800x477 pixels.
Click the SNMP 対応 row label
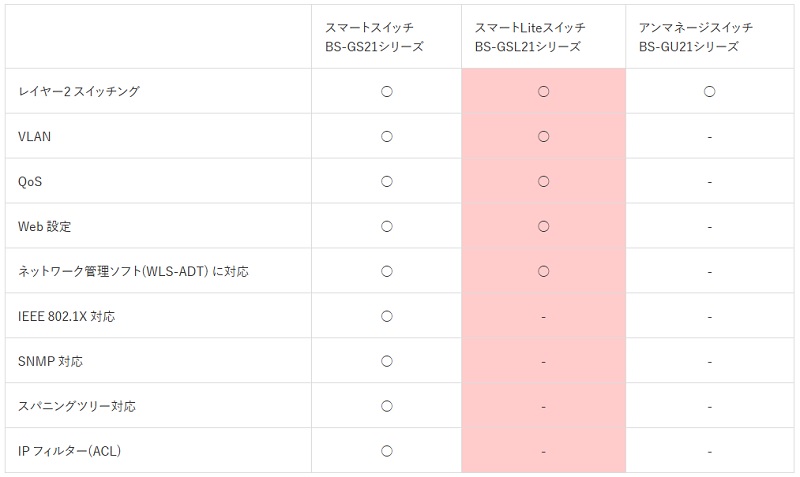tap(50, 361)
